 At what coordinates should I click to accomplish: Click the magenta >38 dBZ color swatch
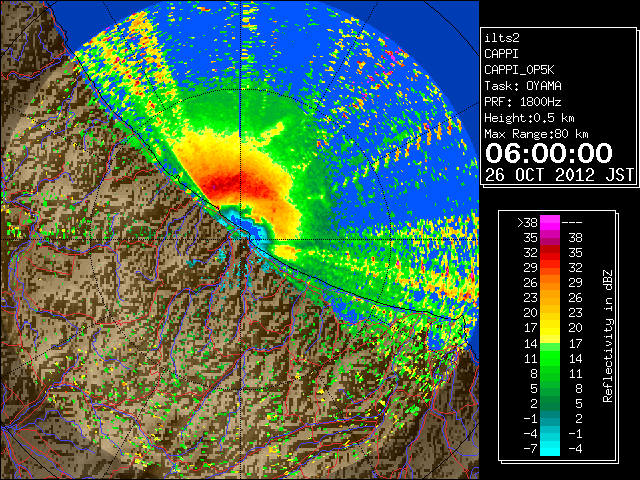(550, 222)
